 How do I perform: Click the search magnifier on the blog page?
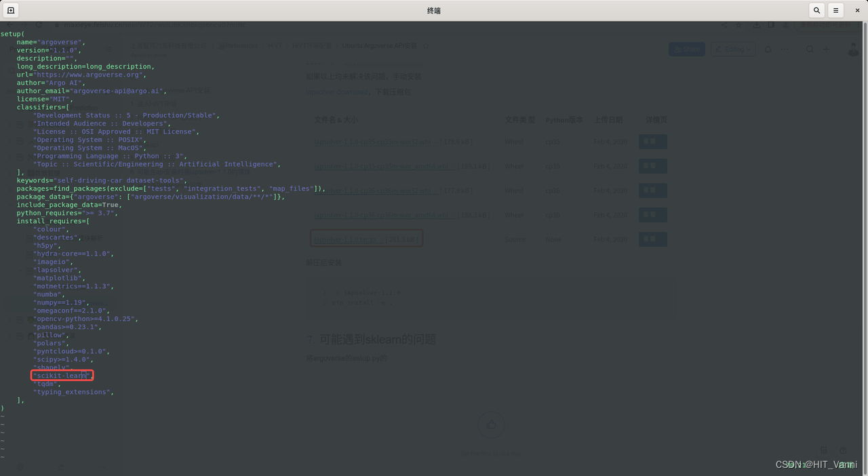pos(810,49)
